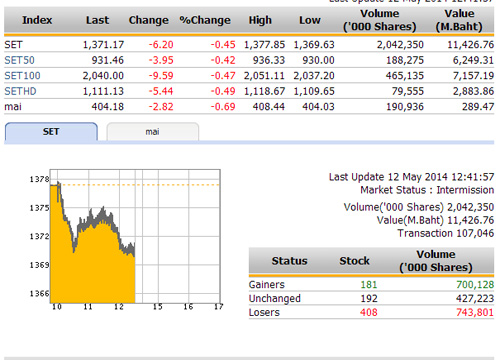Select Gainers volume 700,128

(475, 285)
